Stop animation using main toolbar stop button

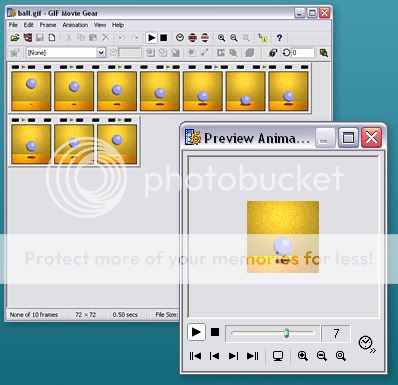pos(164,38)
